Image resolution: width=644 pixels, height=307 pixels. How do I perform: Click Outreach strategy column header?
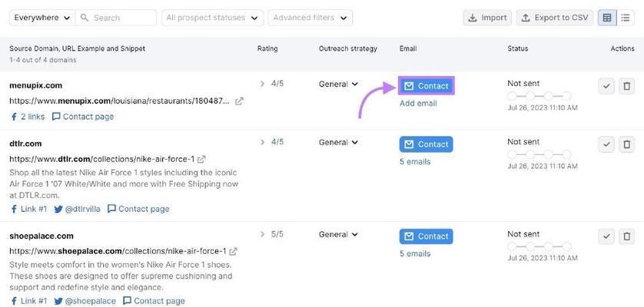(348, 48)
